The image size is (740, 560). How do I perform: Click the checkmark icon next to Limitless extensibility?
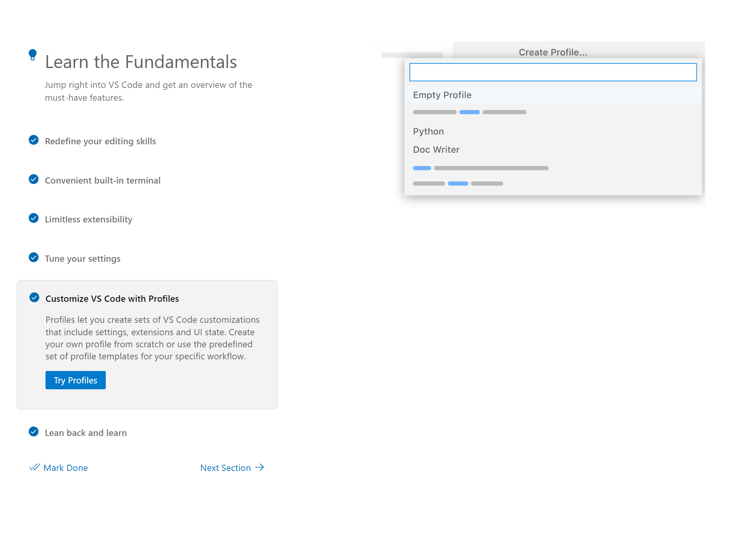(x=34, y=219)
